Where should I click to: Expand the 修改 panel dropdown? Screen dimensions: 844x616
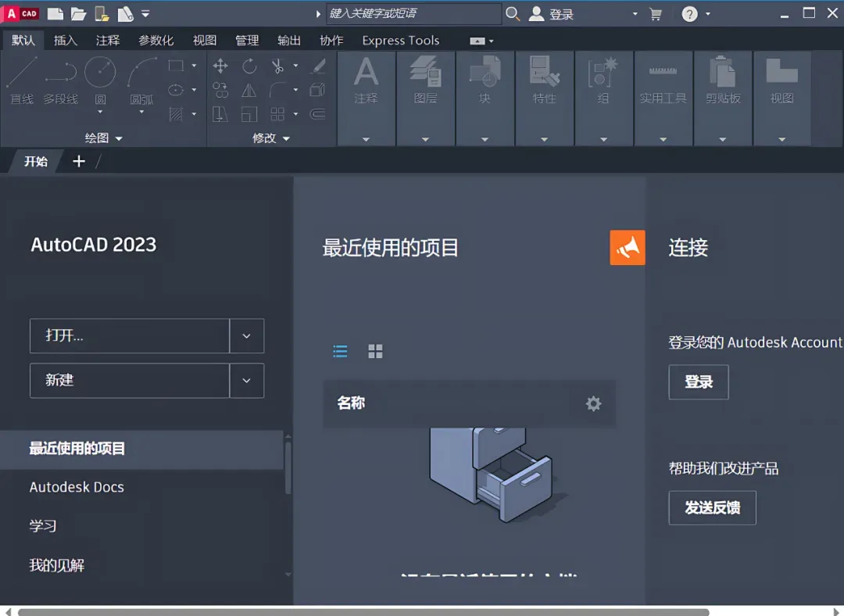(270, 138)
